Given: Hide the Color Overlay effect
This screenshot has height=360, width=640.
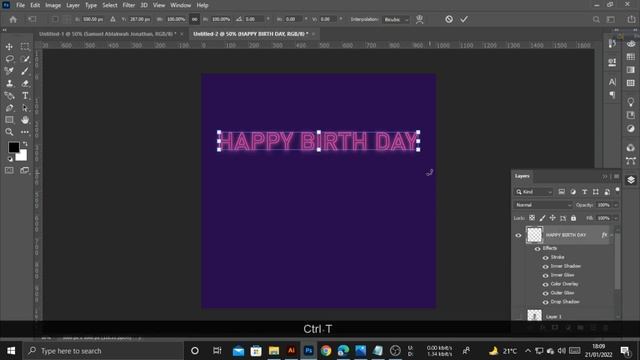Looking at the screenshot, I should pyautogui.click(x=545, y=284).
